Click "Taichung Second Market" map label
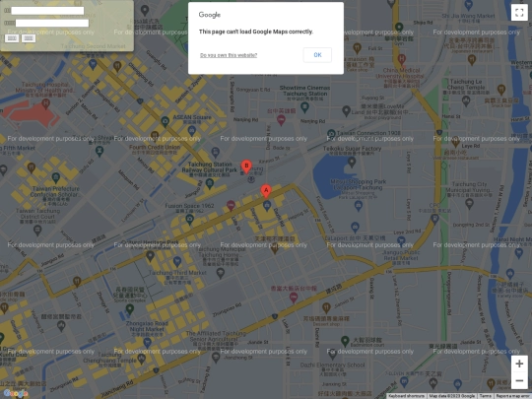 (94, 46)
